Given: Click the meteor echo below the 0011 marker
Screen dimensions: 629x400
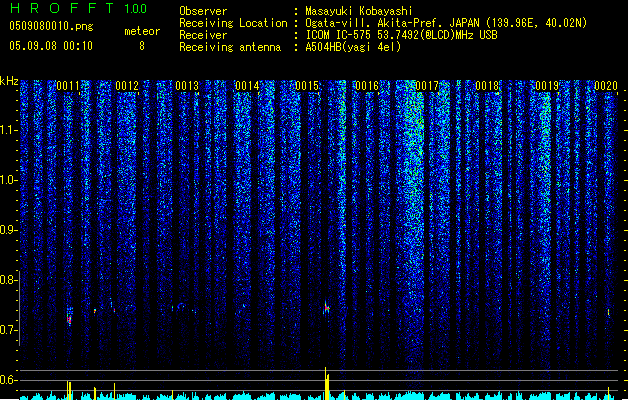Looking at the screenshot, I should coord(69,317).
